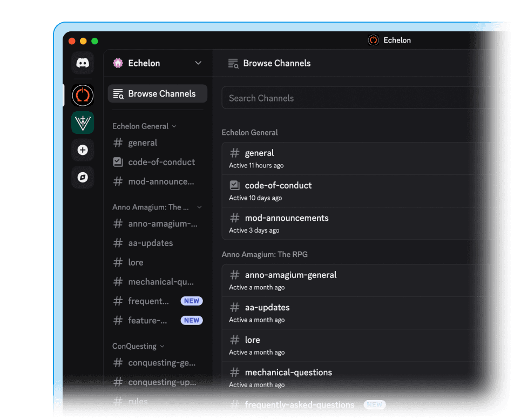
Task: Select the Echelon server icon in sidebar
Action: point(83,96)
